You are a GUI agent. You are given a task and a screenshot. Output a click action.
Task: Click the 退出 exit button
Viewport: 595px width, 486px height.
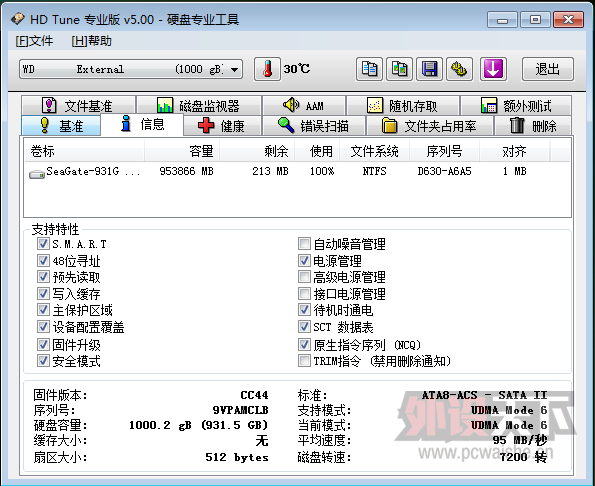548,69
